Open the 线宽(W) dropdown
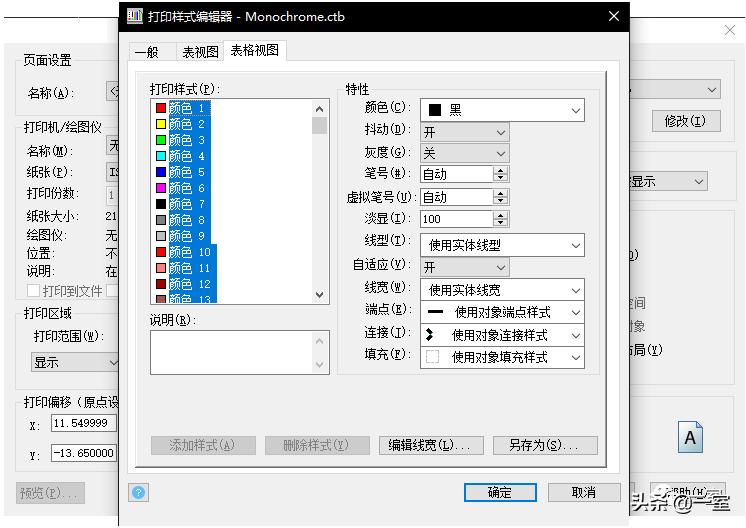The height and width of the screenshot is (528, 746). coord(502,290)
